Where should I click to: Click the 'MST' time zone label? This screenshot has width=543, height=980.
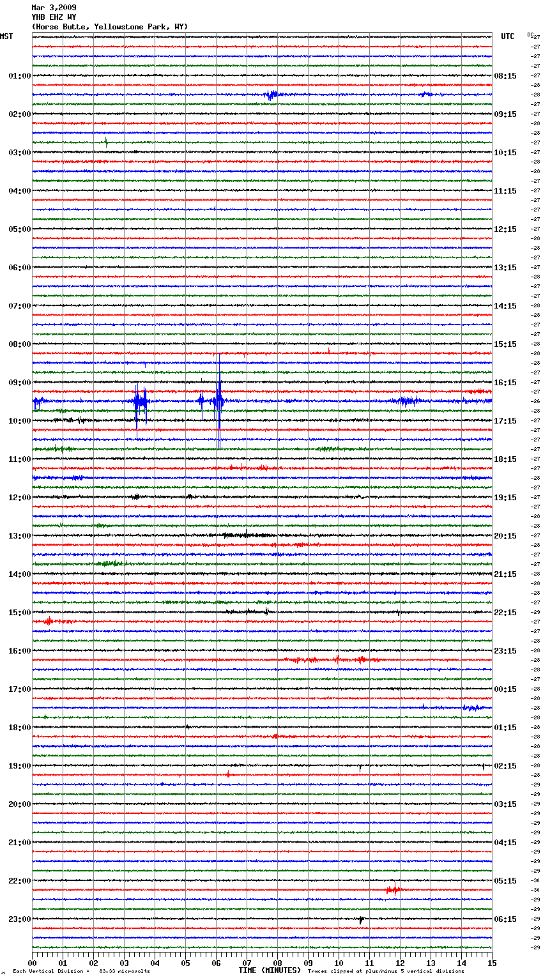(x=6, y=36)
